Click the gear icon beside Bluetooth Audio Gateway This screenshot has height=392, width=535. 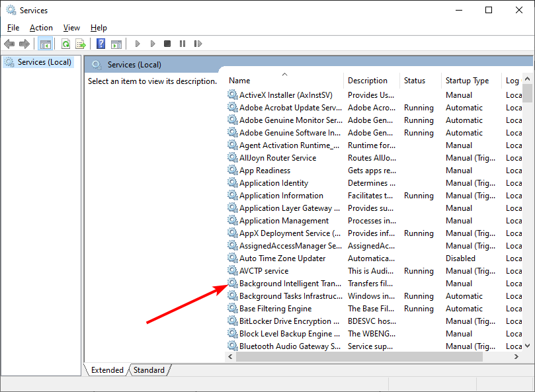click(233, 346)
